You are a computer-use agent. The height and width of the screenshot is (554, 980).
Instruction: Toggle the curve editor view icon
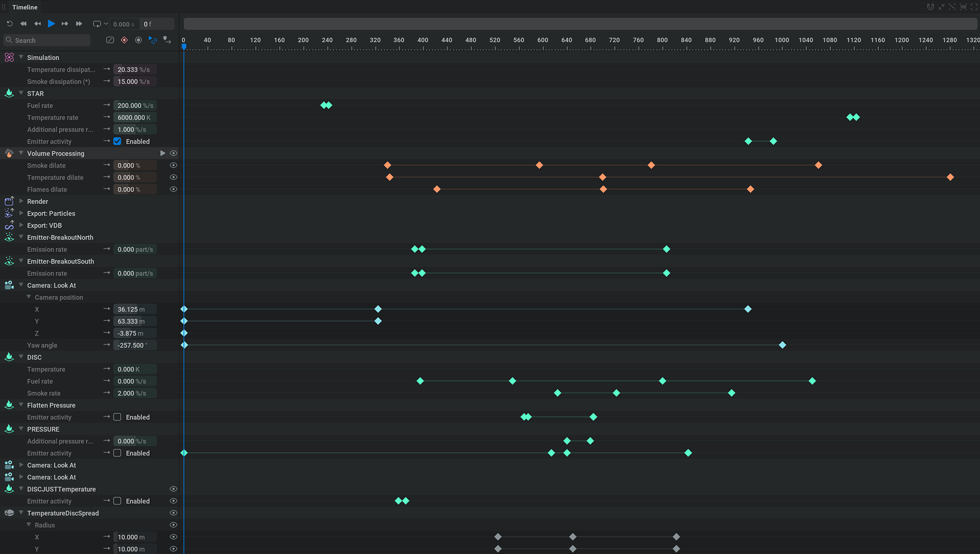[x=110, y=40]
